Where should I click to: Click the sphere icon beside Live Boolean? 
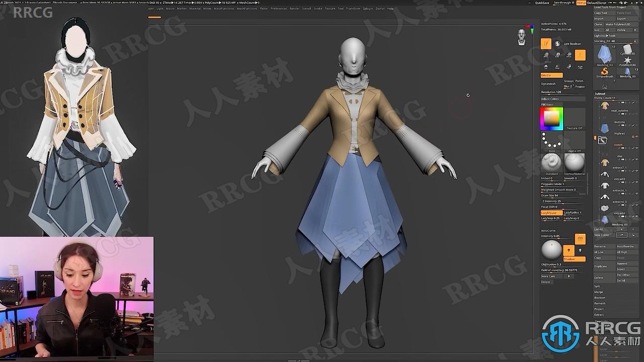tap(557, 44)
